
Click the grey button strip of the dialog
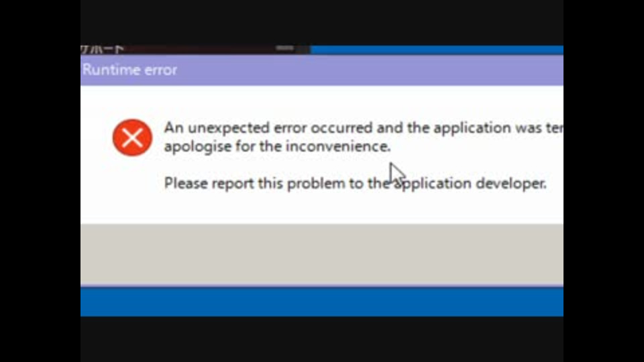point(321,254)
